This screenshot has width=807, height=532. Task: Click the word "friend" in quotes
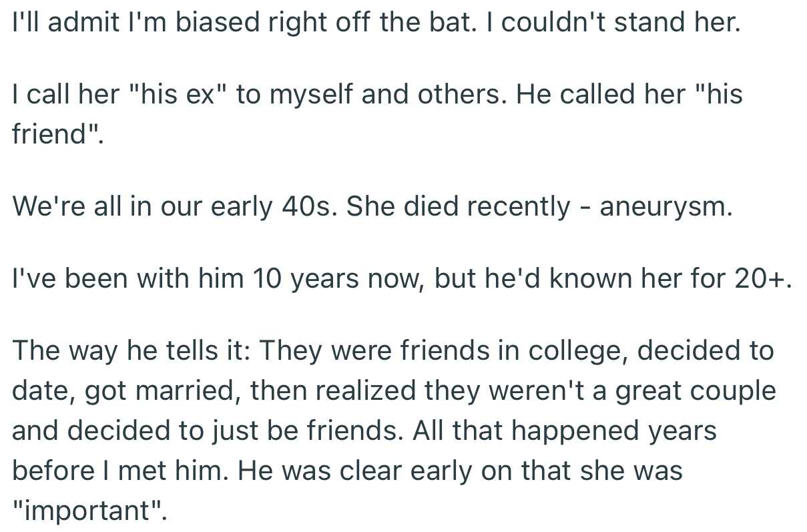[x=58, y=134]
